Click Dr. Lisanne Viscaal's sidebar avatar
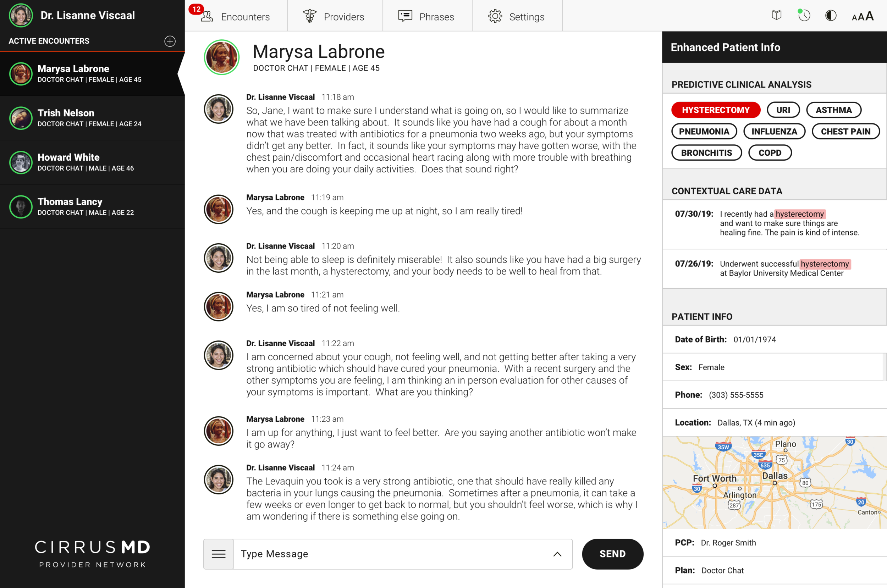 [21, 15]
